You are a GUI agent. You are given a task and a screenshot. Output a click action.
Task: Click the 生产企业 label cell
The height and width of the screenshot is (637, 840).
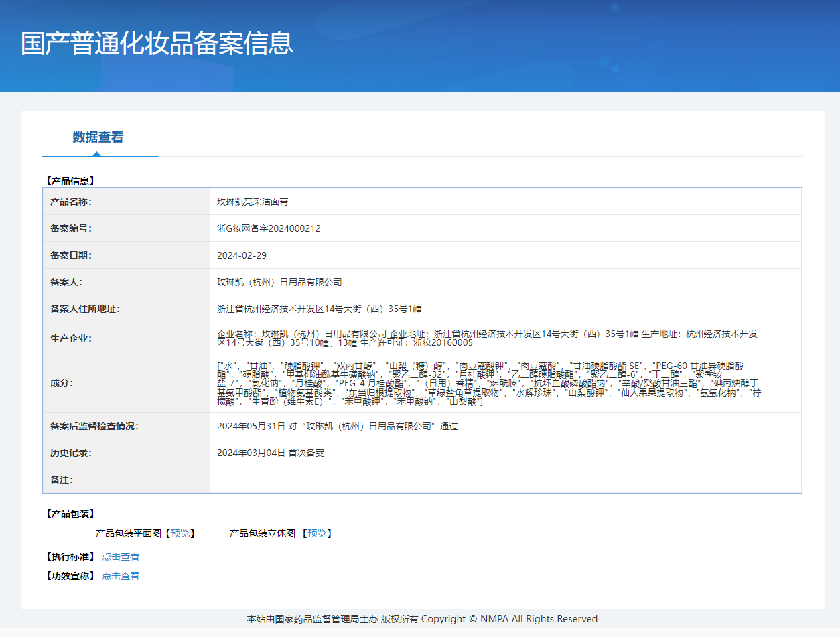tap(127, 338)
